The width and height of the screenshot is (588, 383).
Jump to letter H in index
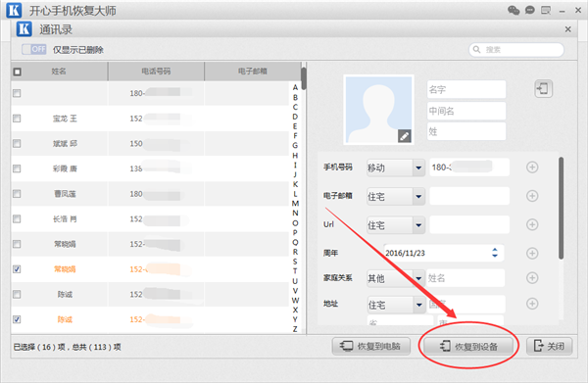295,155
